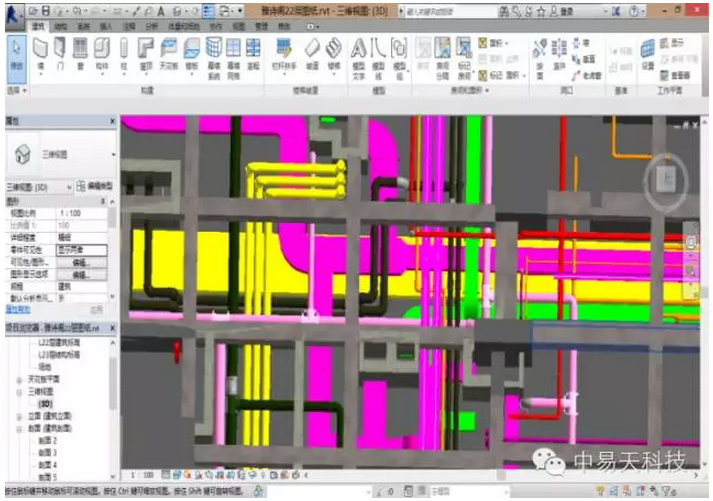Screen dimensions: 713x501
Task: Click the Properties panel vertical scrollbar
Action: coord(112,240)
